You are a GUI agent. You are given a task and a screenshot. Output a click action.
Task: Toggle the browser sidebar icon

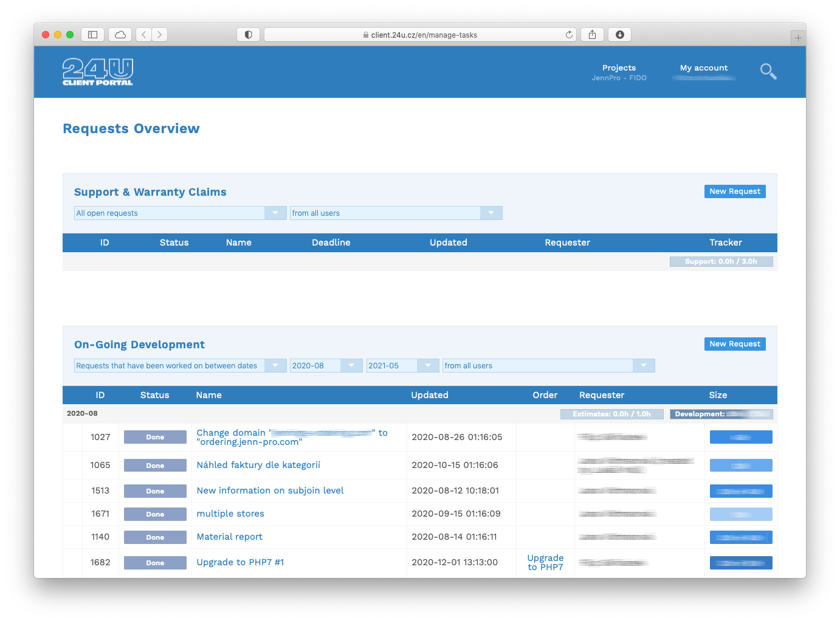(x=92, y=35)
